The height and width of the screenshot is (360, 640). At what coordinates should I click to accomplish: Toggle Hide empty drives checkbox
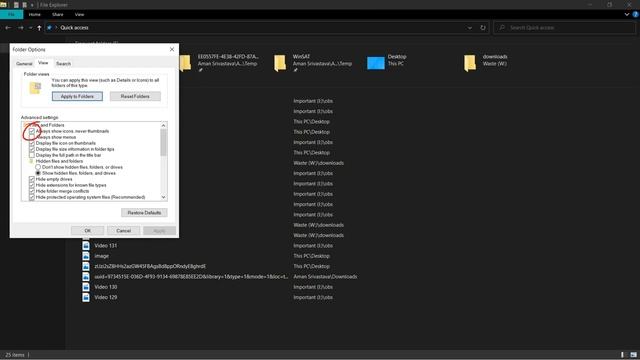(32, 179)
